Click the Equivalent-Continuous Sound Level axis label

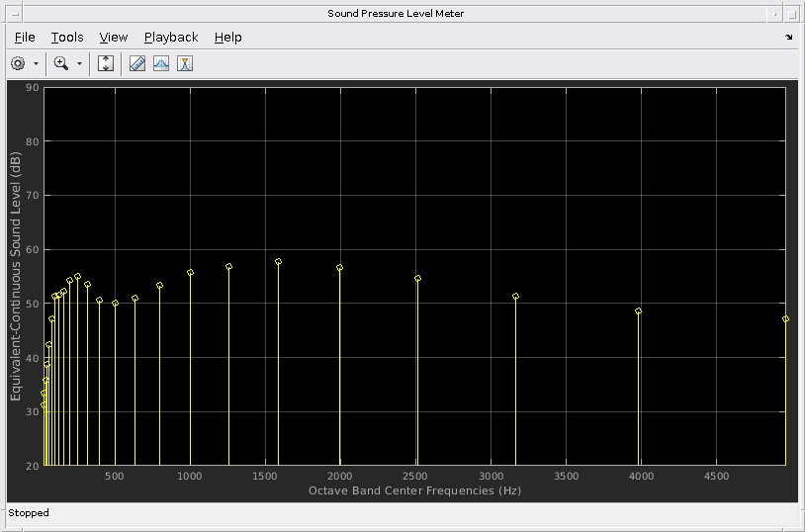point(16,276)
